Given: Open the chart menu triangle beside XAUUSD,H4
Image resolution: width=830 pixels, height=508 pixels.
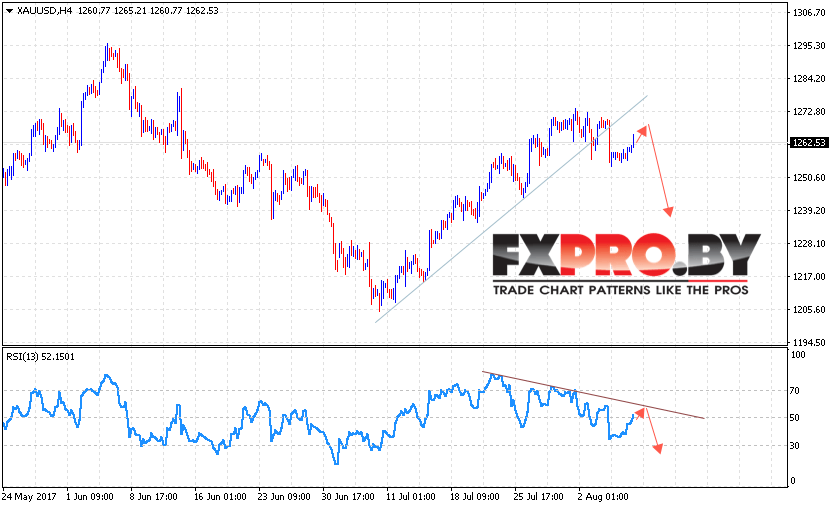Looking at the screenshot, I should point(9,11).
